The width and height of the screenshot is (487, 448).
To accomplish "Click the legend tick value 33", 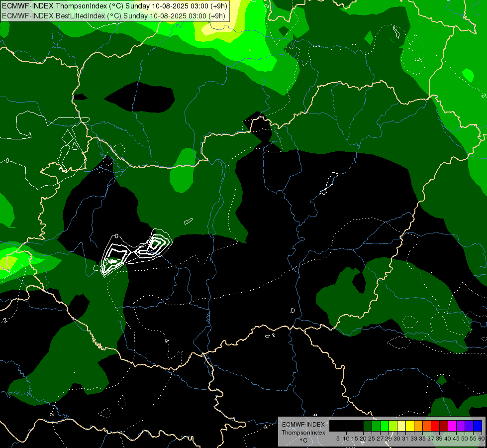I will (414, 439).
